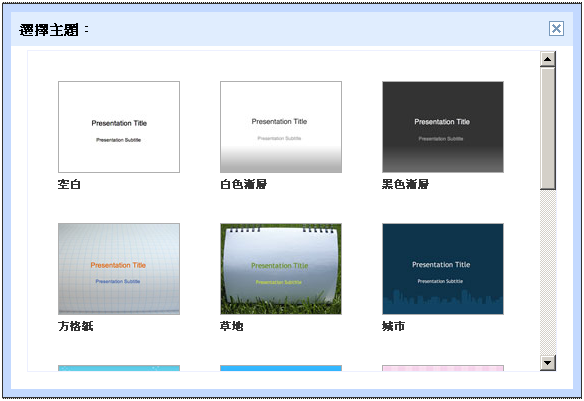Select the partially visible teal theme thumbnail
Viewport: 584px width, 401px height.
[119, 368]
